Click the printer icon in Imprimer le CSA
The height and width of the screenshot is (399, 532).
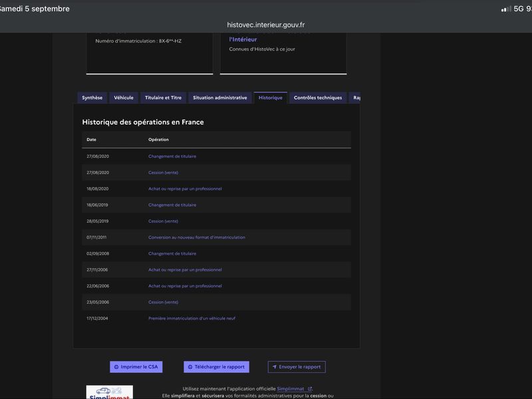[116, 367]
